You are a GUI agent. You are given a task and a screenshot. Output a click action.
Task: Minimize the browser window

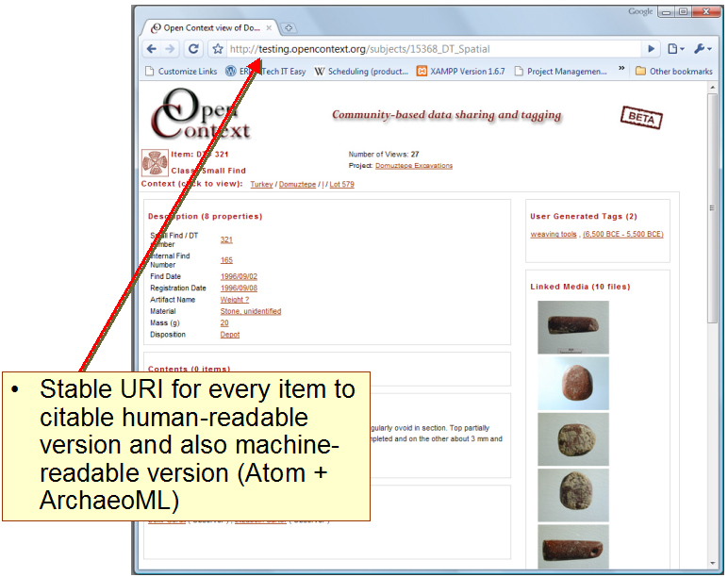tap(667, 11)
